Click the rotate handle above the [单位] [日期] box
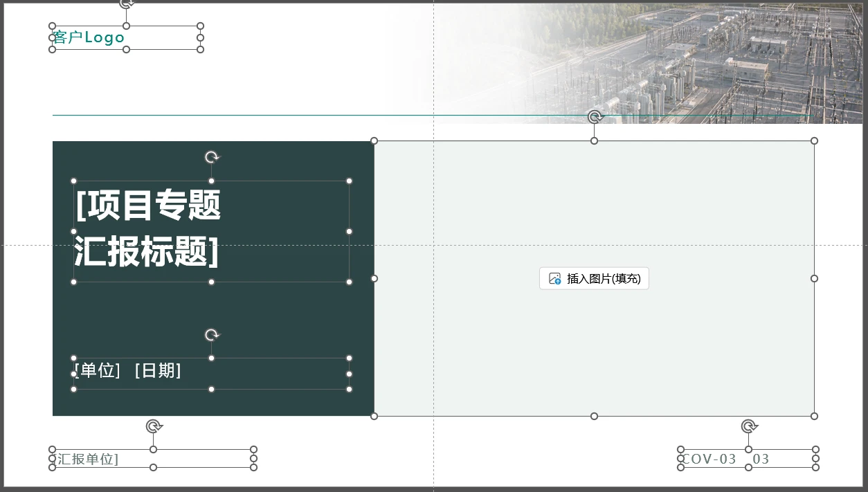The width and height of the screenshot is (868, 492). [212, 335]
